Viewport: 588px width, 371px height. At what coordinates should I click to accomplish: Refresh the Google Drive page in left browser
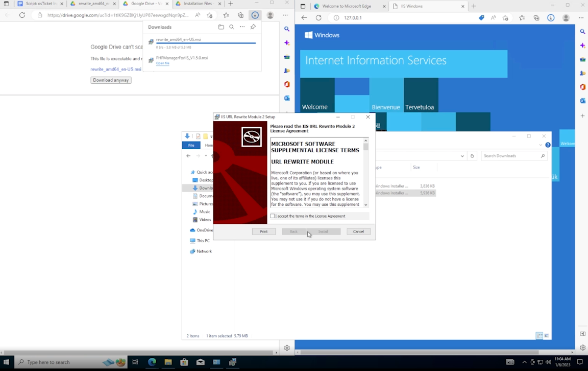click(x=22, y=15)
